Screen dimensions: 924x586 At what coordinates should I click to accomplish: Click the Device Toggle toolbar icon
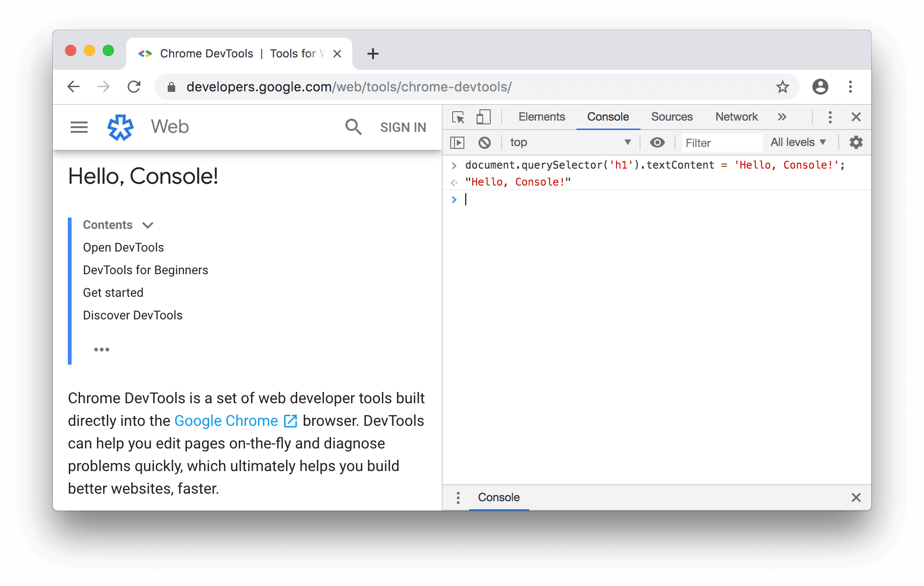[483, 116]
